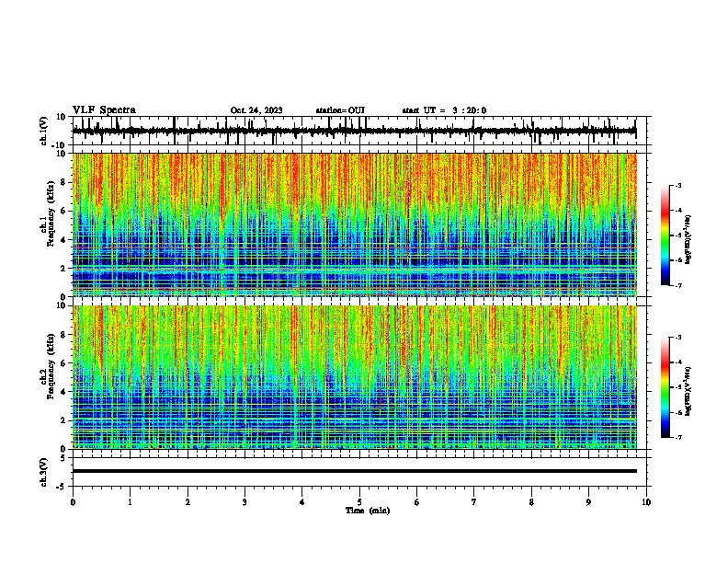The width and height of the screenshot is (728, 563).
Task: Click the "station=OUI" header label
Action: [340, 110]
